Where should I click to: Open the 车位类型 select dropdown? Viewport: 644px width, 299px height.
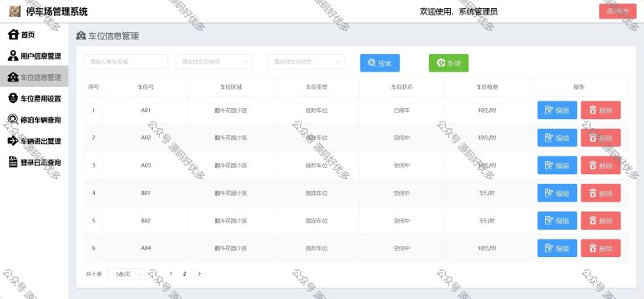pyautogui.click(x=214, y=62)
